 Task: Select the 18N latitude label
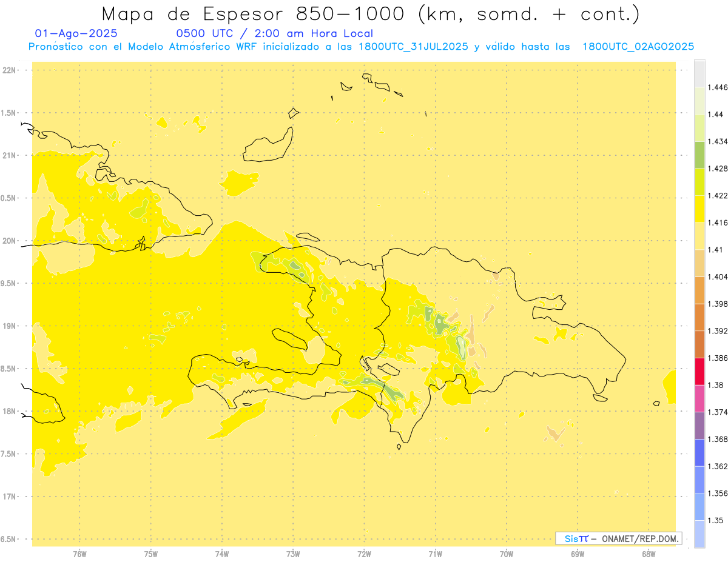coord(9,411)
